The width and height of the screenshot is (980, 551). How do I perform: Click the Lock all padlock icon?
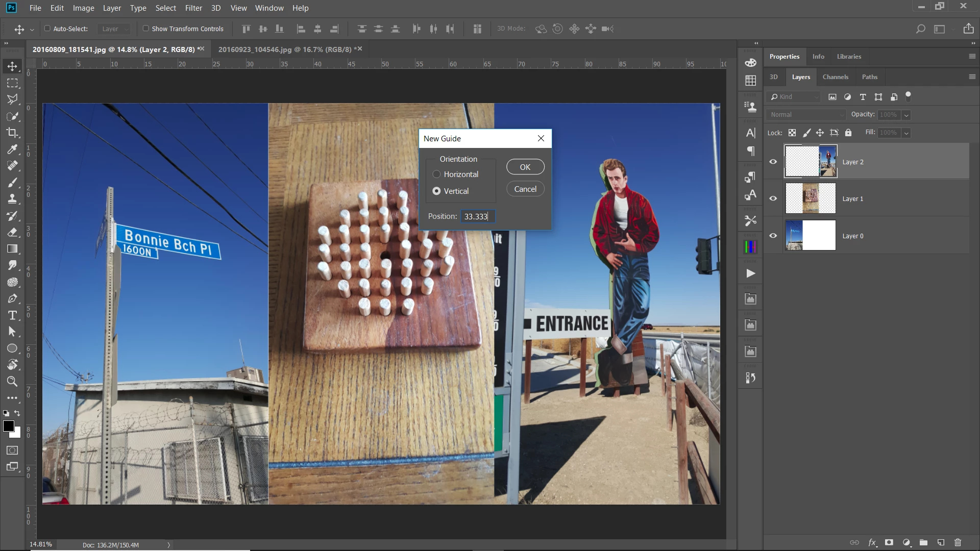tap(848, 133)
